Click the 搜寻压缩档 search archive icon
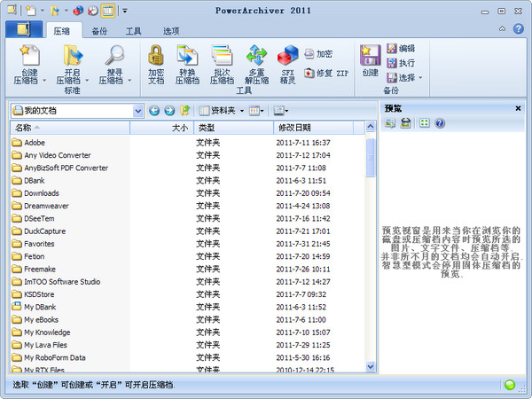Viewport: 532px width, 399px height. click(x=114, y=55)
